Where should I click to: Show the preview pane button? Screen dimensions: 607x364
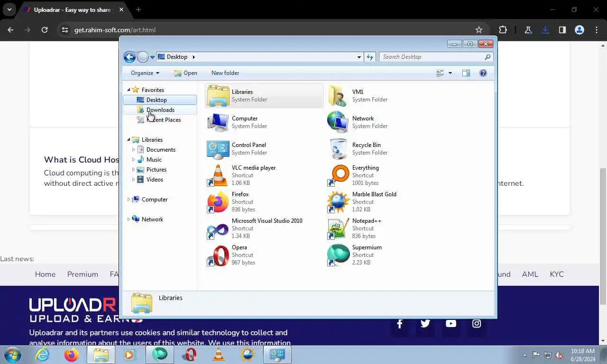tap(466, 73)
